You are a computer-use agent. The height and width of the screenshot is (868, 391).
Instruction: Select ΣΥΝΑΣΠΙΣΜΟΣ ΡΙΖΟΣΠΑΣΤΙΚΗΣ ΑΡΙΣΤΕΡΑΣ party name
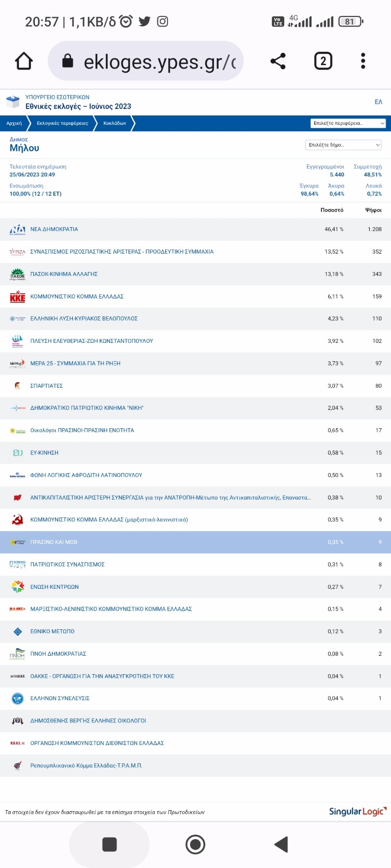(122, 252)
